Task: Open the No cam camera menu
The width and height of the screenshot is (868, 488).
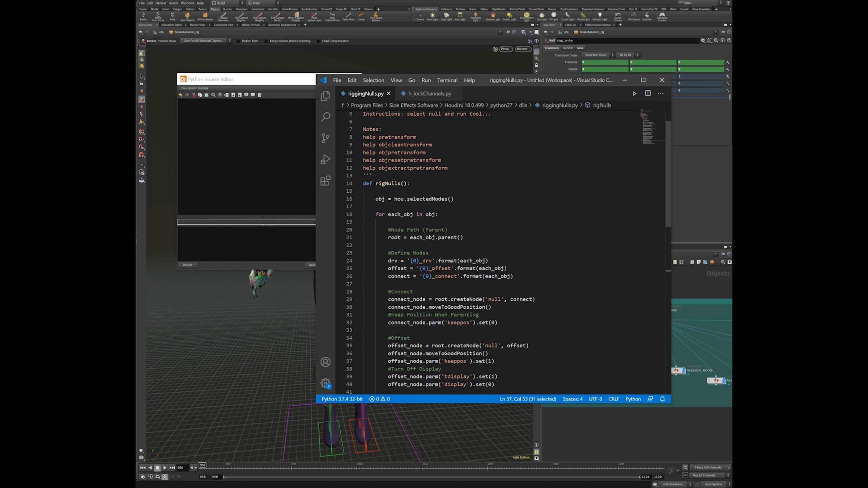Action: 522,49
